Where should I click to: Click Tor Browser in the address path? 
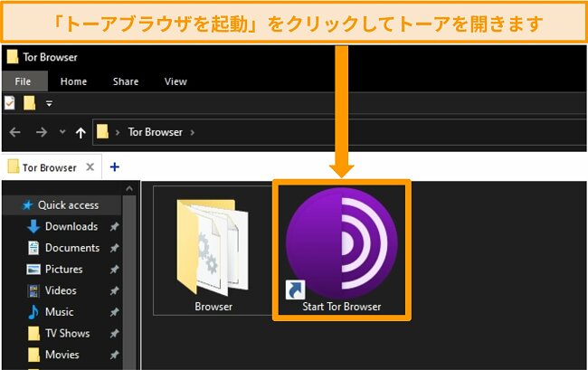[156, 132]
